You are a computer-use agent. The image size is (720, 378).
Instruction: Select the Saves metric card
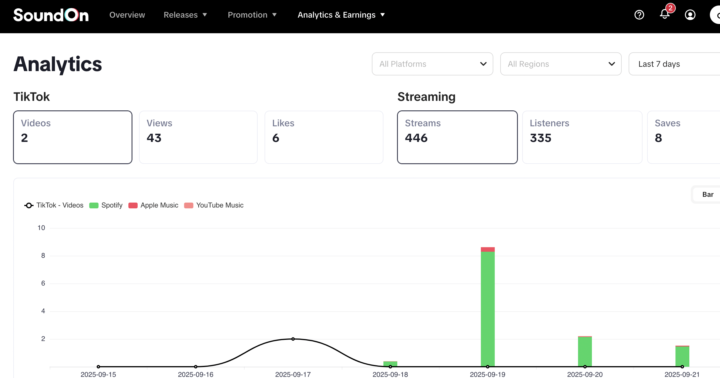(x=684, y=137)
